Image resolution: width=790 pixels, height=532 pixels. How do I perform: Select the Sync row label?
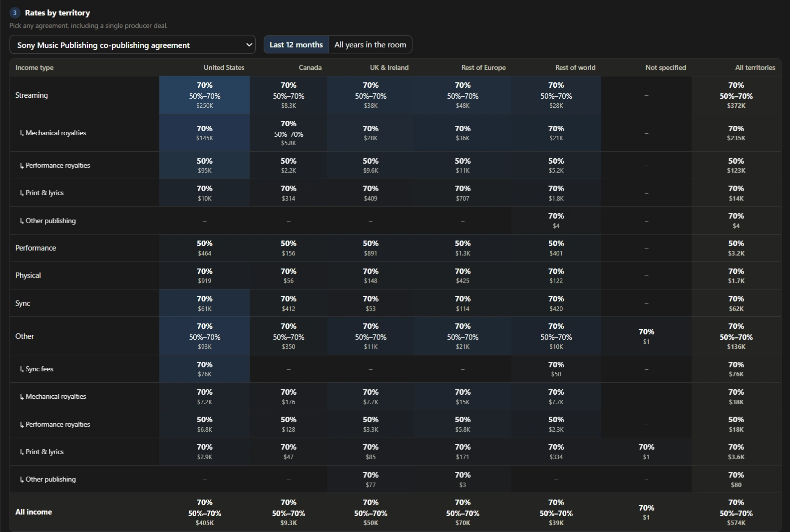pos(23,303)
